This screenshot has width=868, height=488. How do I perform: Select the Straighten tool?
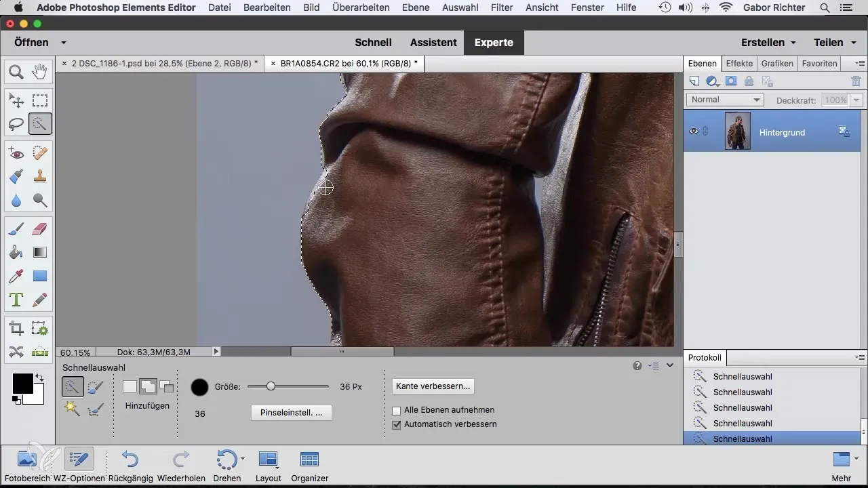click(40, 352)
